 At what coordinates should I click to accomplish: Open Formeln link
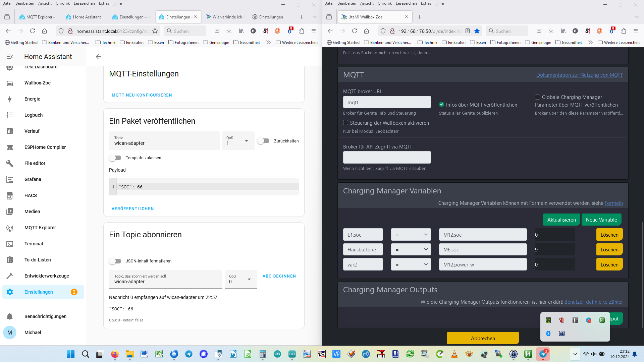613,203
